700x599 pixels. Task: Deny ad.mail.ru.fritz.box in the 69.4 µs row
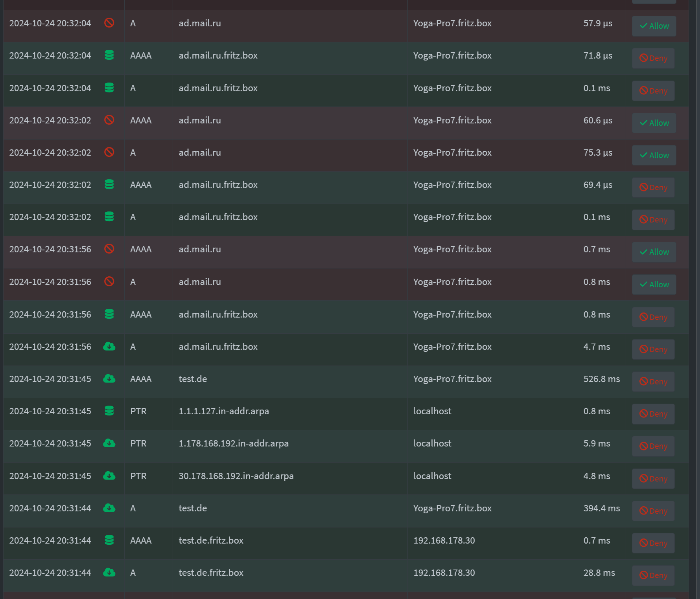[653, 187]
